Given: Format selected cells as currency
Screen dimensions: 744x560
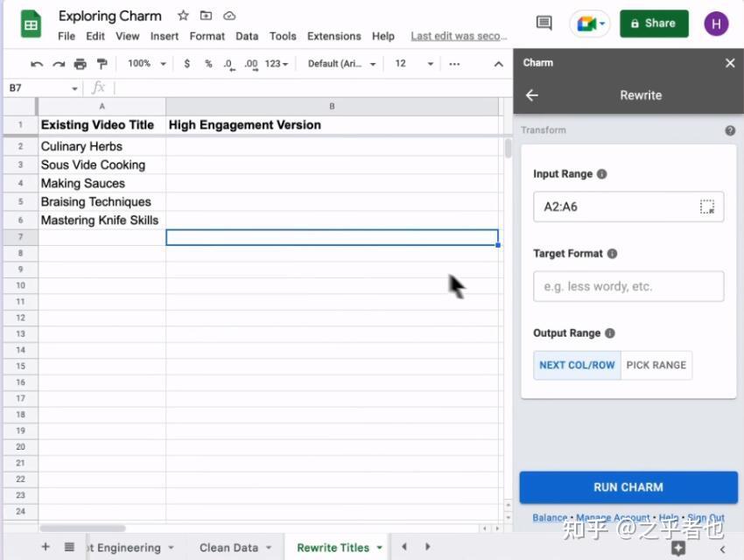Looking at the screenshot, I should (x=186, y=63).
